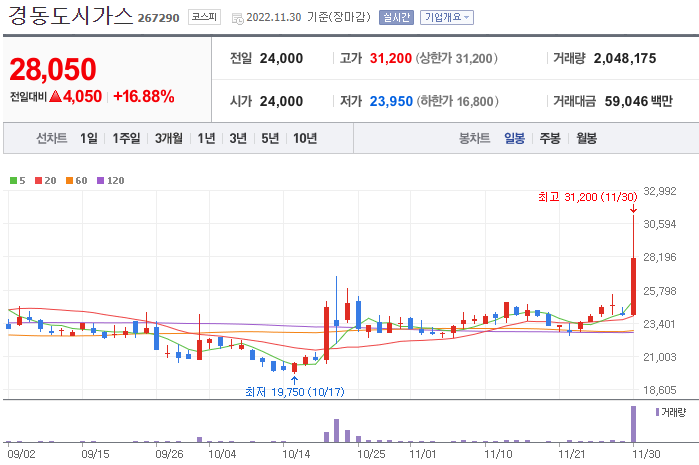699x465 pixels.
Task: Click the calendar-clock icon beside the date
Action: [238, 18]
